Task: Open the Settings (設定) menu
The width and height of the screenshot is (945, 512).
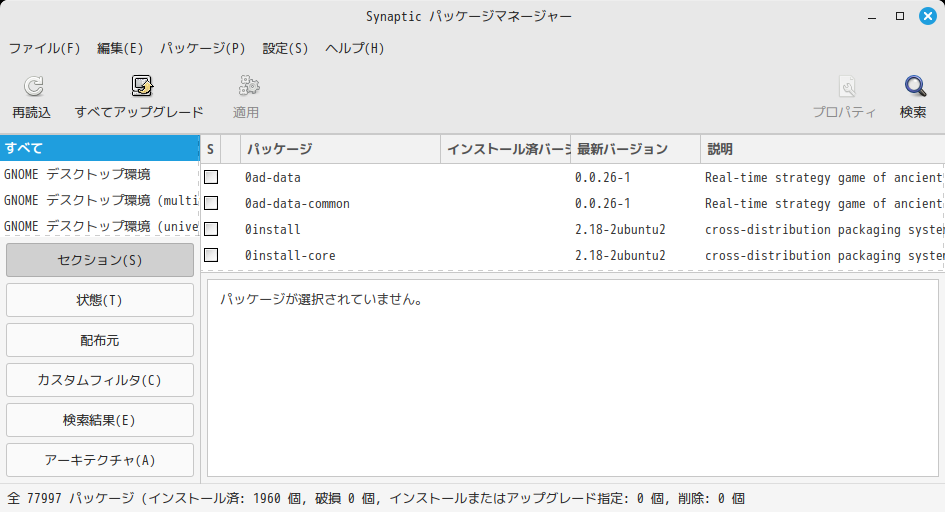Action: click(285, 48)
